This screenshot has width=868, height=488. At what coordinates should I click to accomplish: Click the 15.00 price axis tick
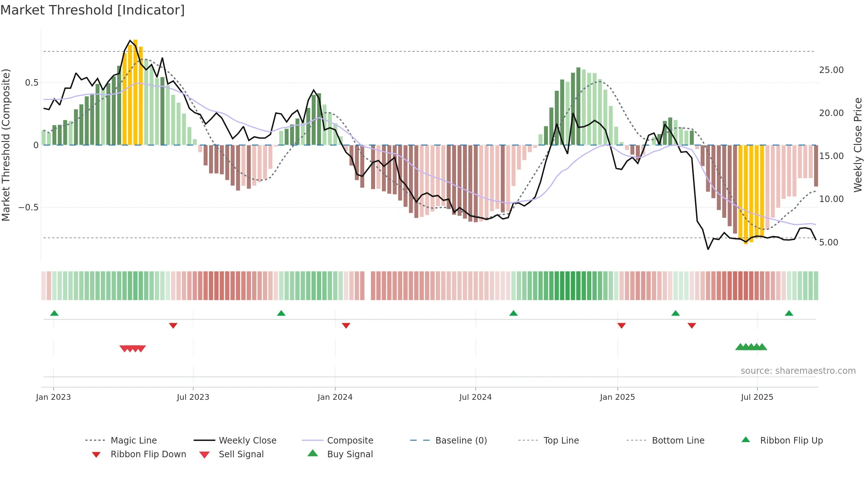pos(831,156)
